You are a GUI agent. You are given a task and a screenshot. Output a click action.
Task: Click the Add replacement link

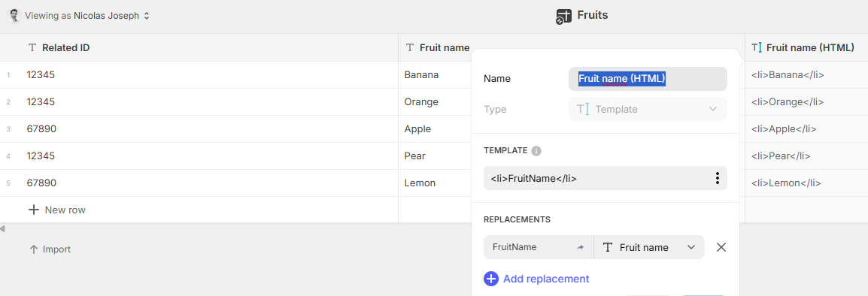pos(546,279)
